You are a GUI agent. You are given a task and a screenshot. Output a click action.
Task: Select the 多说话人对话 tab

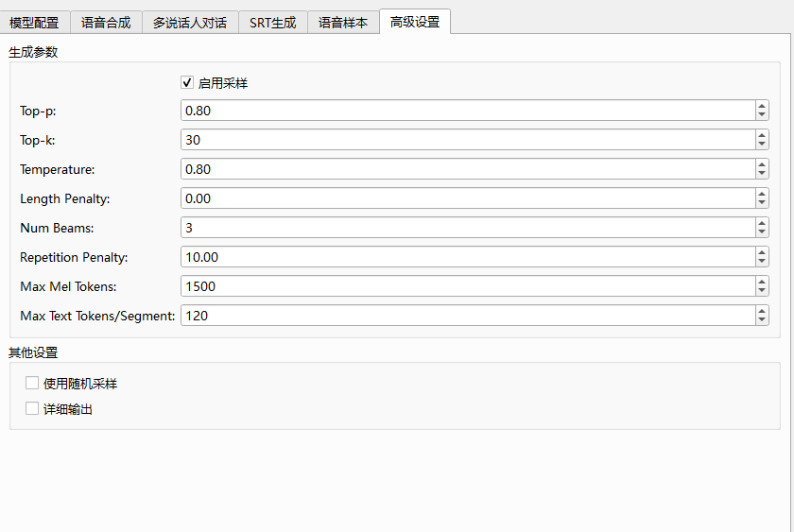pos(189,22)
